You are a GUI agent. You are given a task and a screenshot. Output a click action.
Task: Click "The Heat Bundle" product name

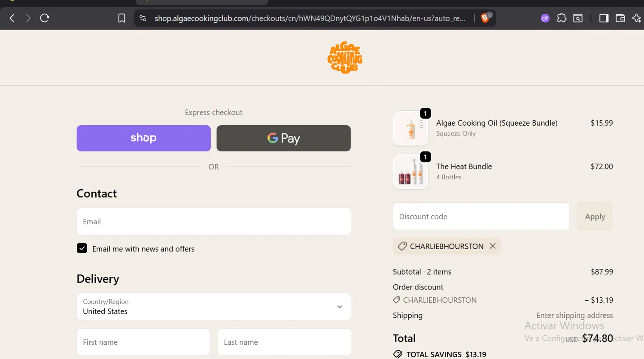[x=464, y=166]
